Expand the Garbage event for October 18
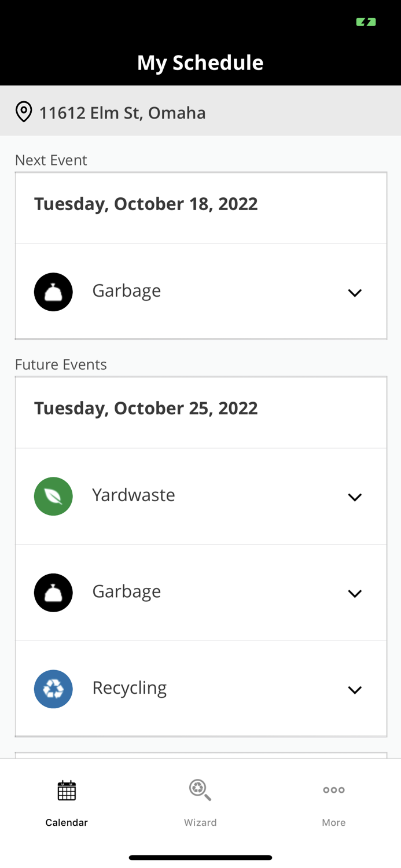This screenshot has width=401, height=868. point(355,293)
